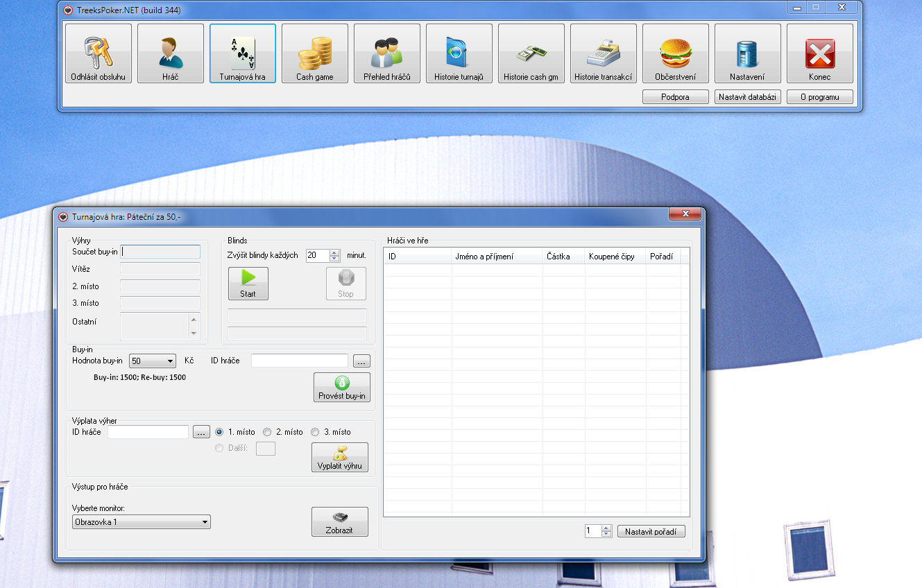Click the pořadí number field
The image size is (922, 588).
pyautogui.click(x=592, y=531)
